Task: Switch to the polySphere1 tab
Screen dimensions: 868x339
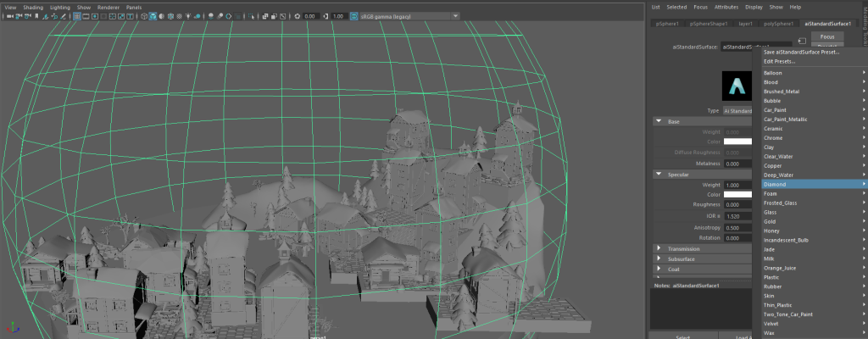Action: tap(778, 24)
